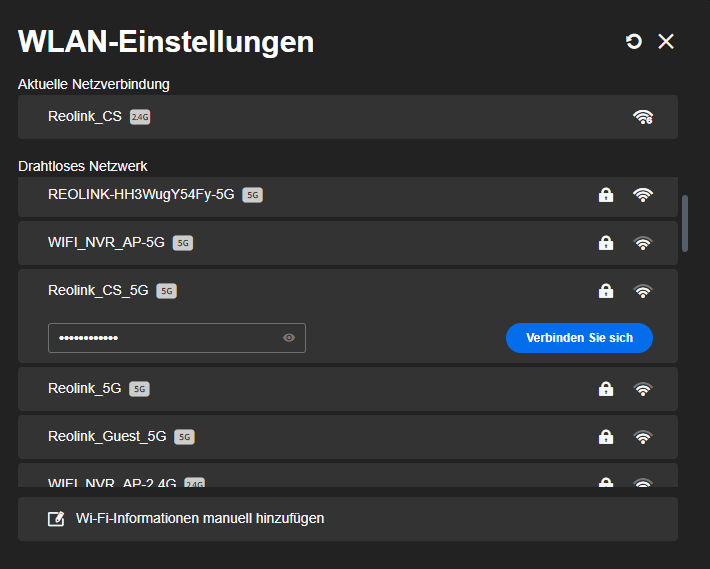
Task: Open Wi-Fi-Informationen manuell hinzufügen
Action: point(348,519)
